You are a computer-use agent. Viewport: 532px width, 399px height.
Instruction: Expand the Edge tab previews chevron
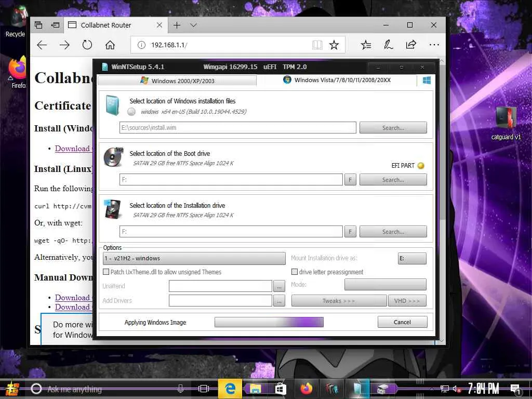coord(193,25)
